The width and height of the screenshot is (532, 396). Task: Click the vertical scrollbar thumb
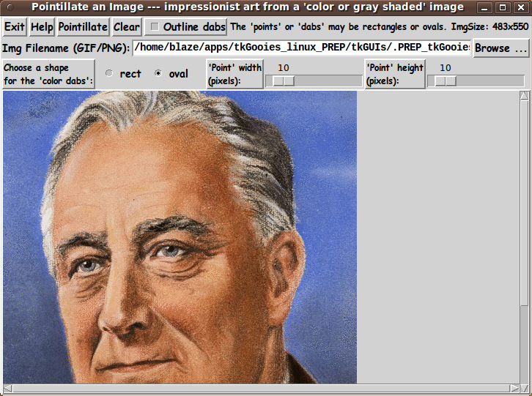[524, 203]
